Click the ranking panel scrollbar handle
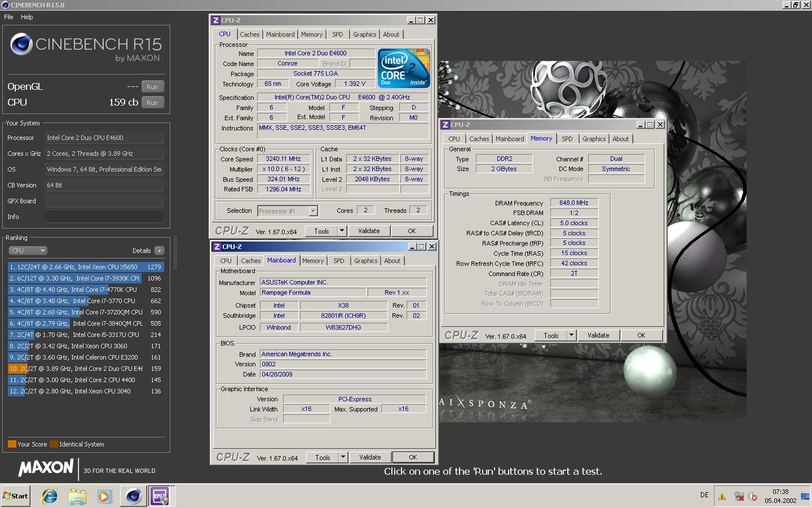The height and width of the screenshot is (508, 812). 175,253
